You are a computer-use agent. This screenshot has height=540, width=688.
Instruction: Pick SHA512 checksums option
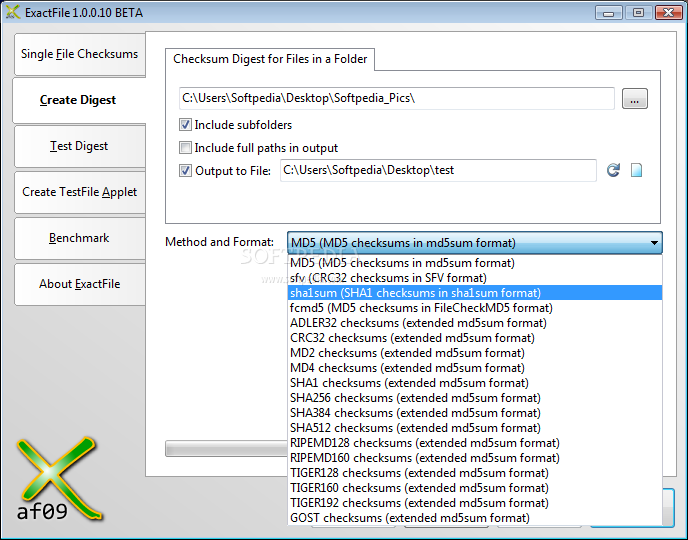[475, 428]
